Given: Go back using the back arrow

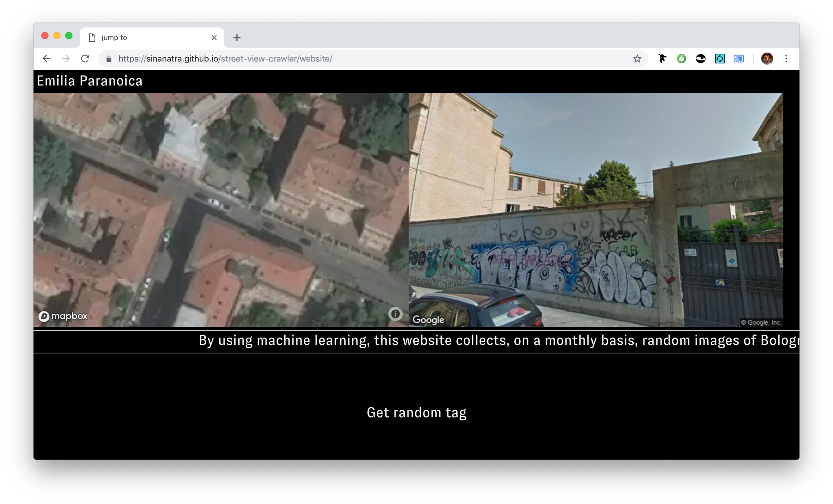Looking at the screenshot, I should click(47, 58).
